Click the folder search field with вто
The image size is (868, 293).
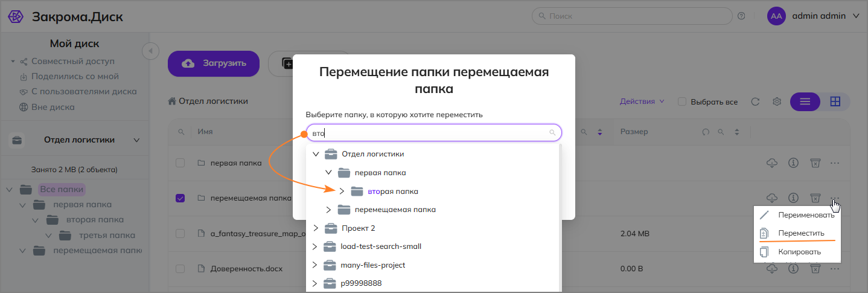click(434, 133)
